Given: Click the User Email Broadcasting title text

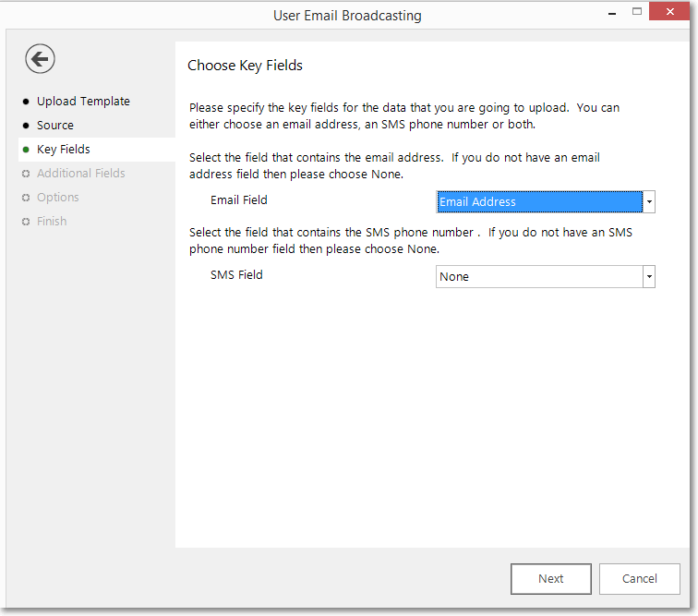Looking at the screenshot, I should pyautogui.click(x=347, y=16).
